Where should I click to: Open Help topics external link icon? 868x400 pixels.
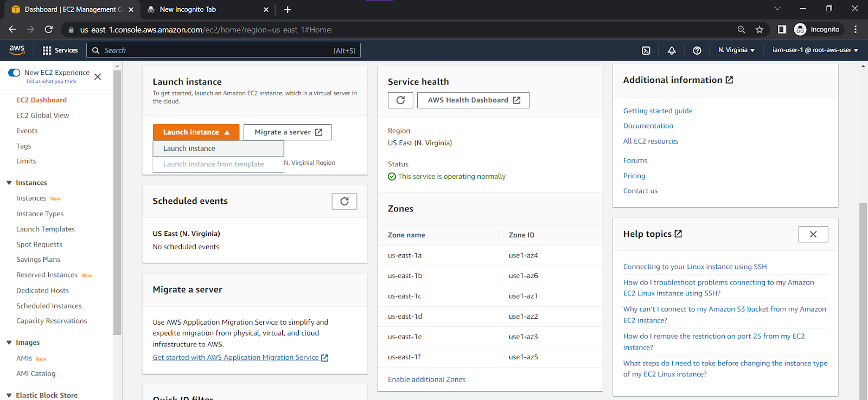tap(678, 234)
